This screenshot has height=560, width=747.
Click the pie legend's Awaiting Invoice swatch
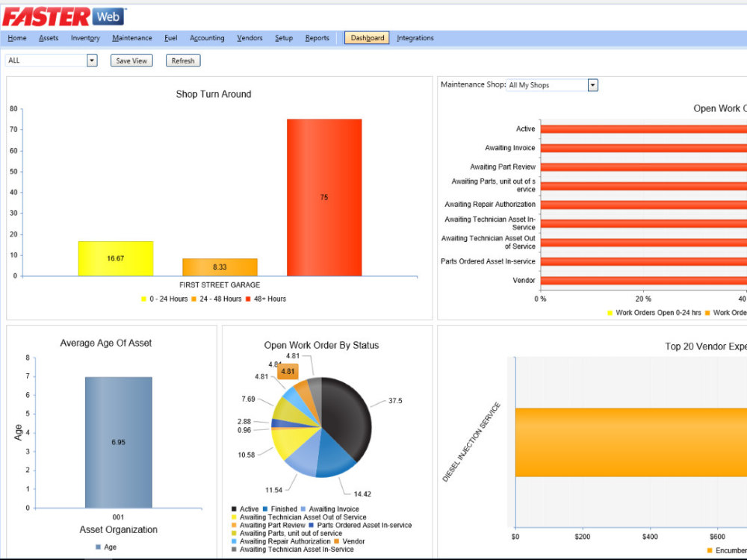point(303,509)
